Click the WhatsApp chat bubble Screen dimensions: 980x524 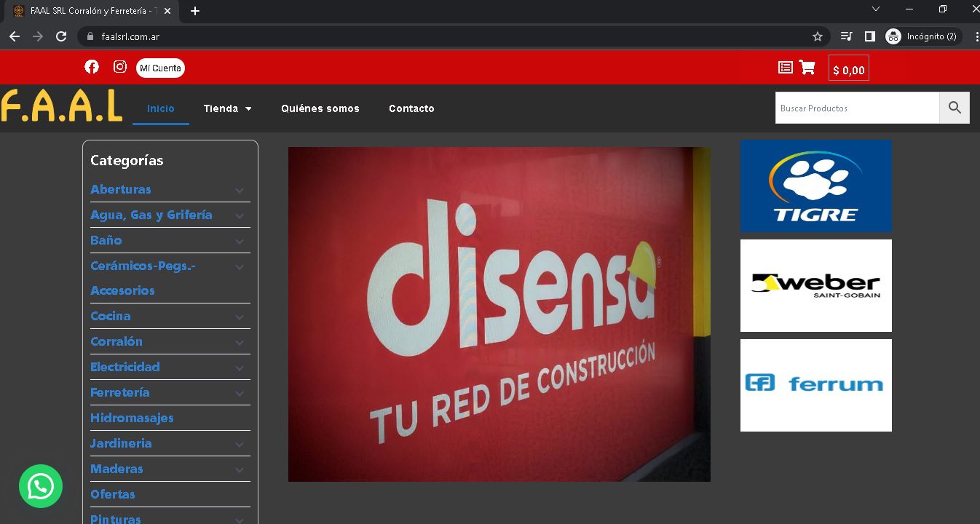(x=41, y=486)
